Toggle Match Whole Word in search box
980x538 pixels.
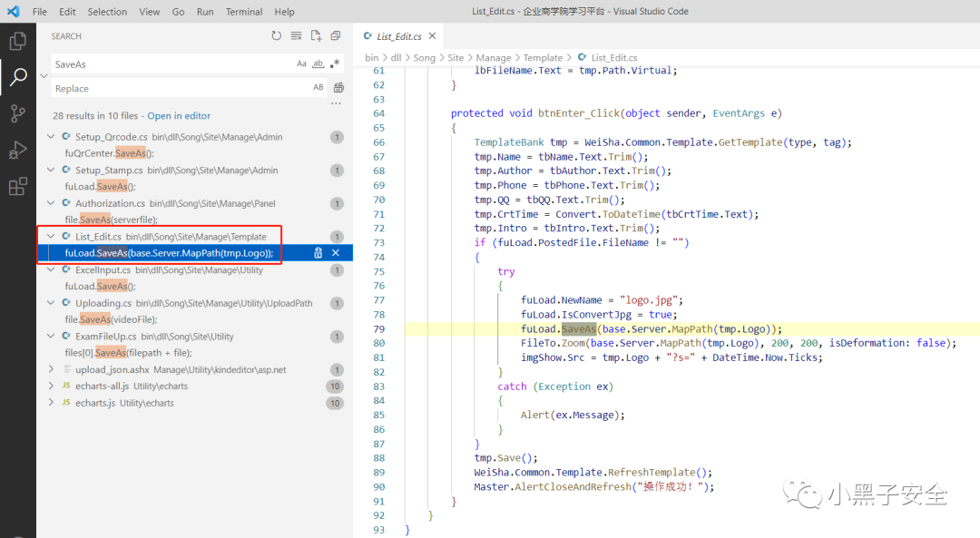point(318,64)
